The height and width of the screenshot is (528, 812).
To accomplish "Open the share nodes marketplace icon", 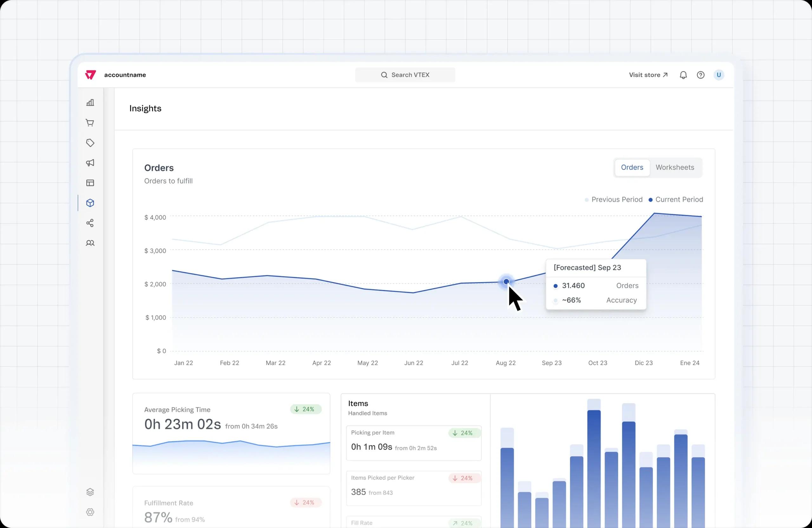I will [90, 223].
